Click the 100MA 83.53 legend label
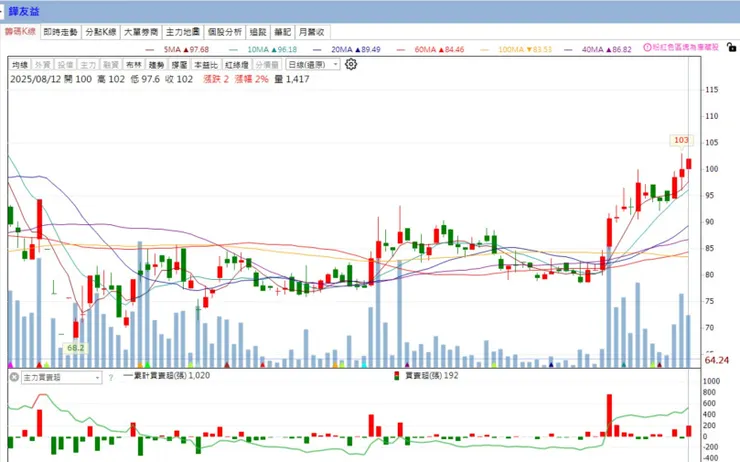 point(525,50)
